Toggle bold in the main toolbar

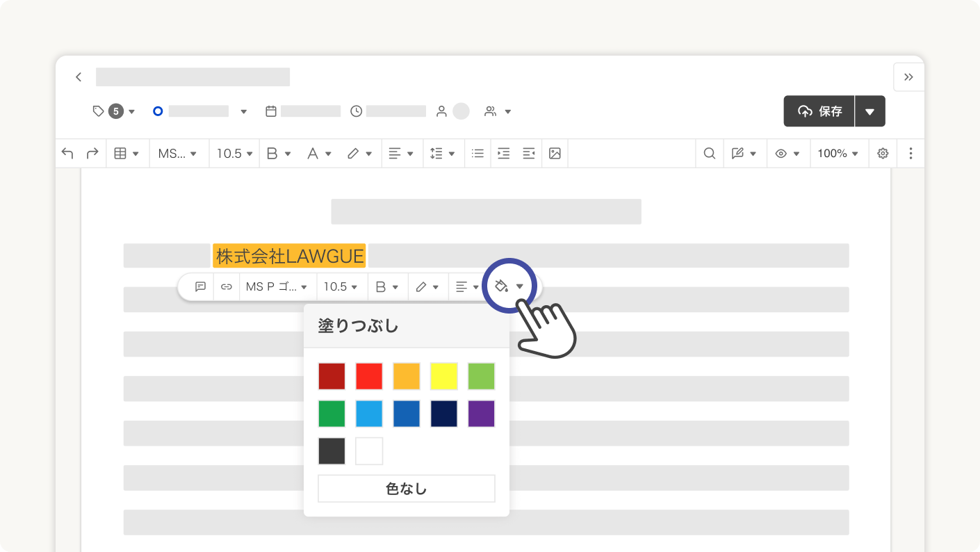click(271, 153)
